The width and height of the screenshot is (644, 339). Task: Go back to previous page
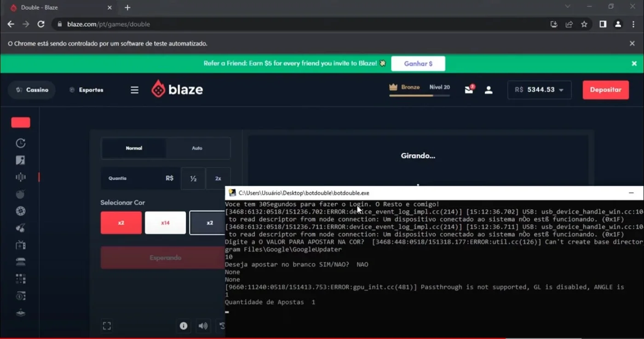pos(11,24)
